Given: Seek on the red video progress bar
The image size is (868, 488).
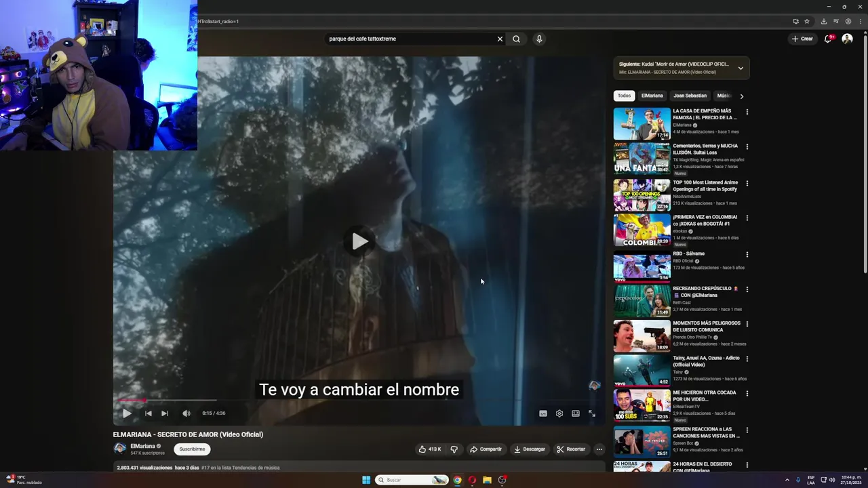Looking at the screenshot, I should (359, 400).
